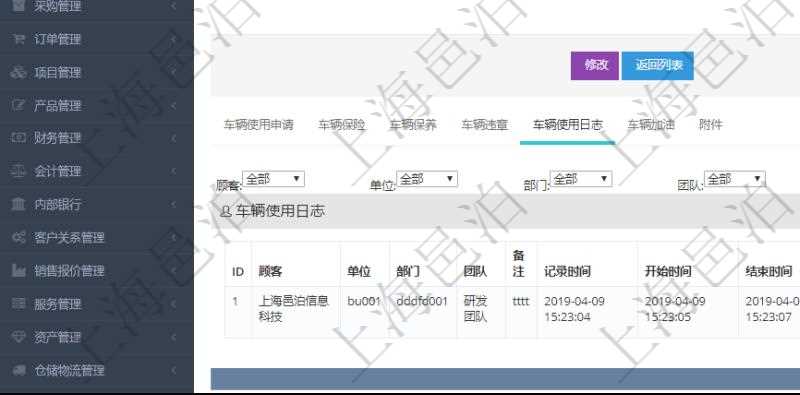Image resolution: width=800 pixels, height=395 pixels.
Task: Click the 返回列表 button
Action: (658, 66)
